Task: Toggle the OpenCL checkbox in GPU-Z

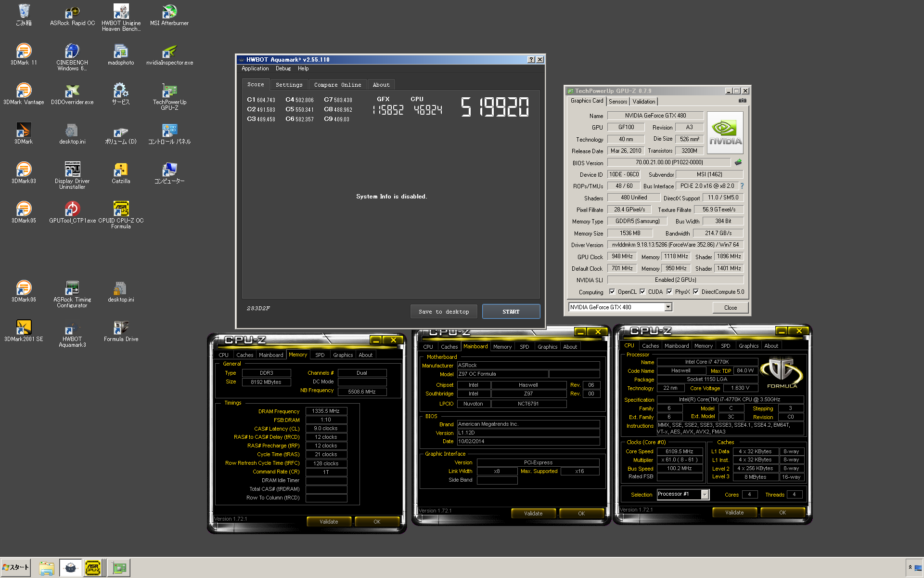Action: [612, 292]
